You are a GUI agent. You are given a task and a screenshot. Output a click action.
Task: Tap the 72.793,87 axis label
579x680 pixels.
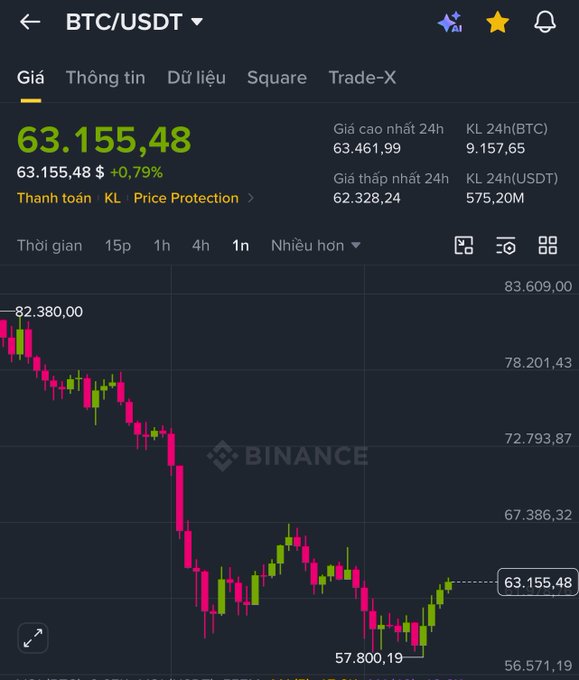coord(538,438)
